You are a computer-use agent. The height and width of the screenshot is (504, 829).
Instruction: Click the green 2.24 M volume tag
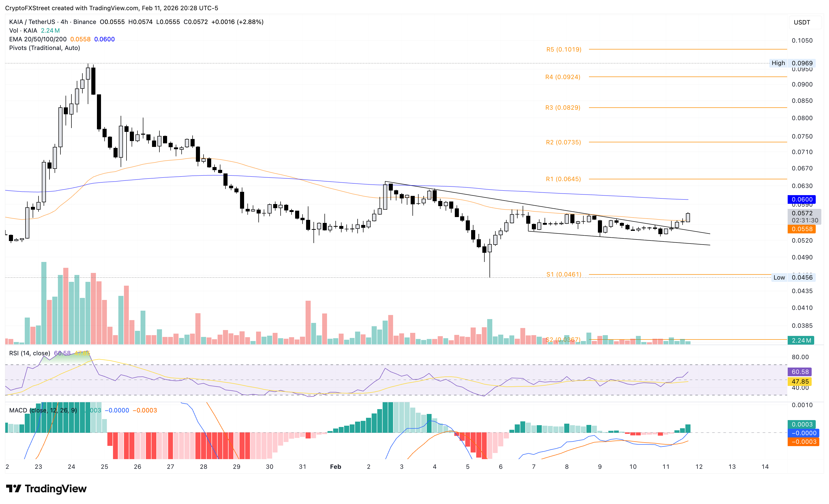click(801, 340)
